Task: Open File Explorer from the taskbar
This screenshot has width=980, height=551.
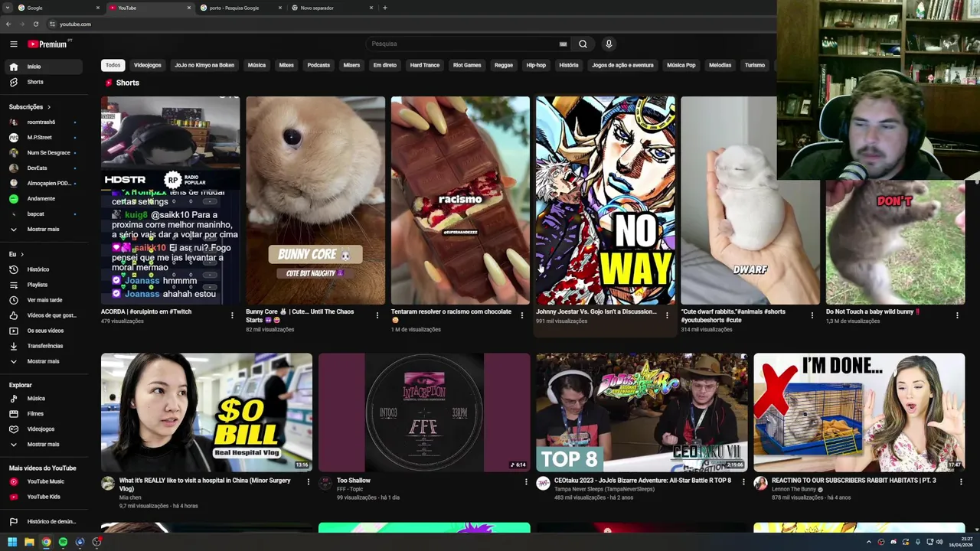Action: click(29, 542)
